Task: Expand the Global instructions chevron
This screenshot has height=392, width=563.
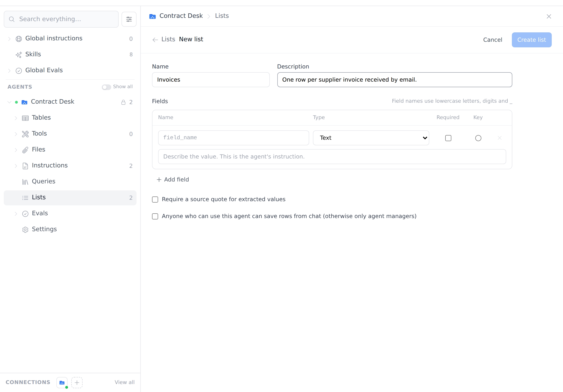Action: (x=9, y=39)
